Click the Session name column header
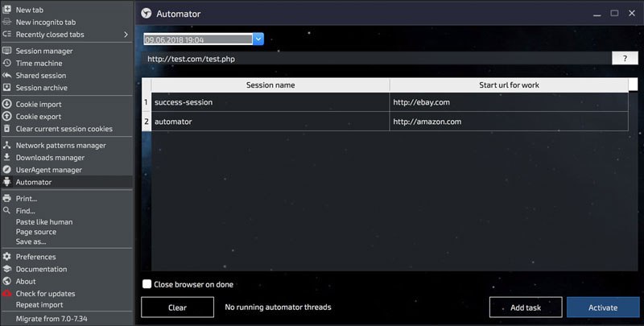The image size is (644, 326). [270, 85]
